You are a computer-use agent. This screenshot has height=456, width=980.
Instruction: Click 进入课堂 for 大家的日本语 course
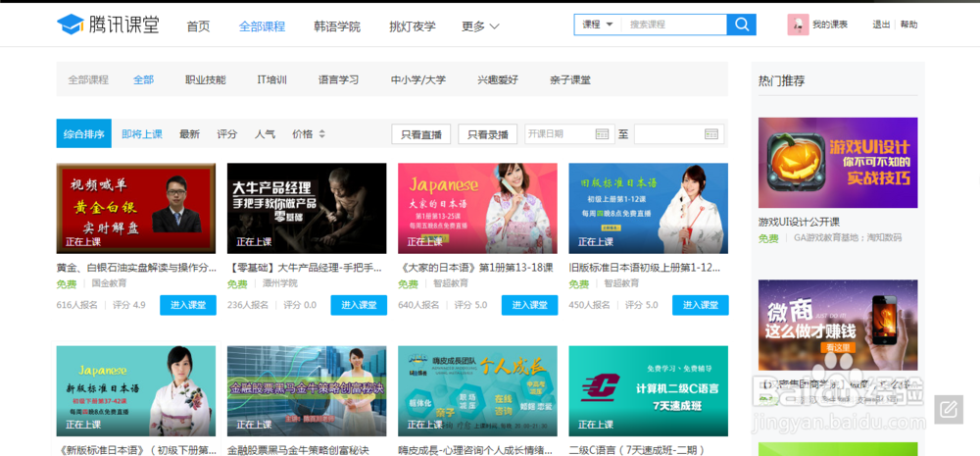coord(529,305)
